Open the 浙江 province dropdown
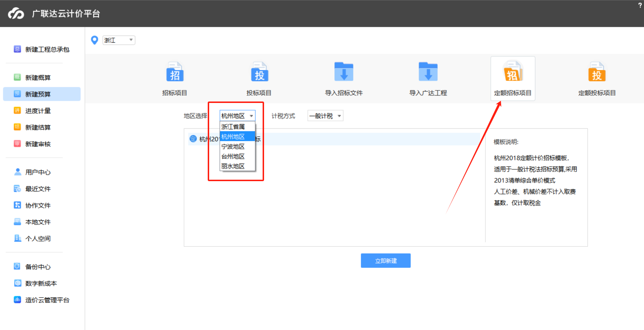 point(119,40)
